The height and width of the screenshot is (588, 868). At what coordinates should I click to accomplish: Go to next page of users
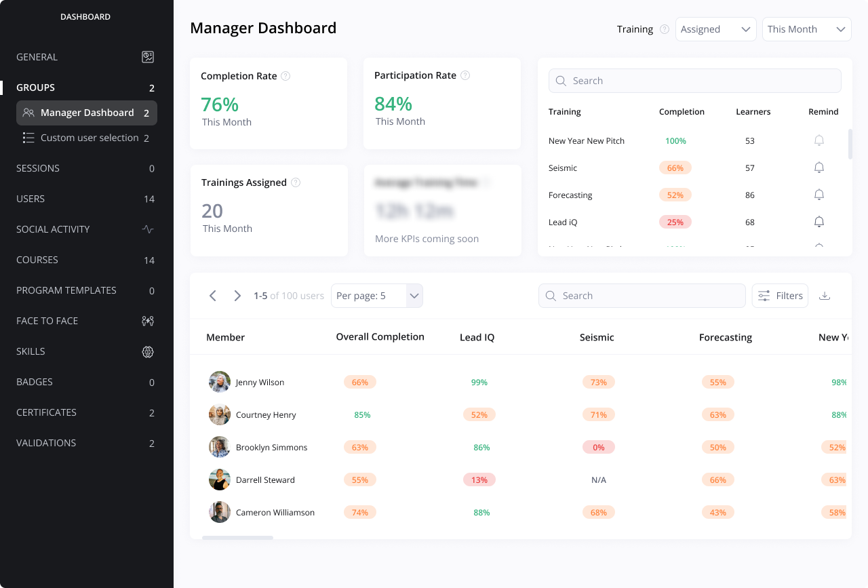coord(237,296)
